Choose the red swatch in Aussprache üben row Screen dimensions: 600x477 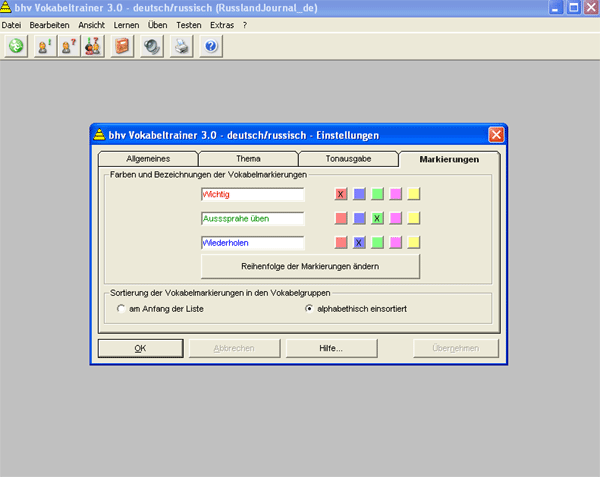pyautogui.click(x=341, y=218)
